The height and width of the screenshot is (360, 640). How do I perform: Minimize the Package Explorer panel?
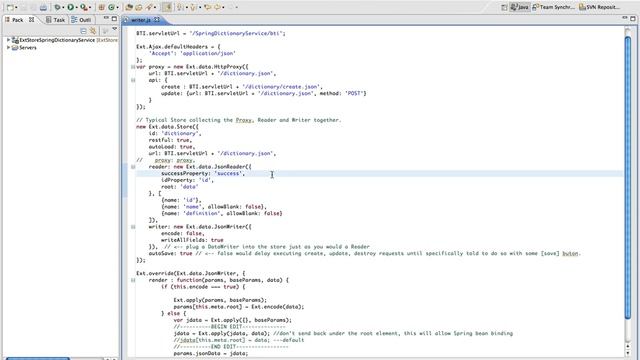(x=106, y=18)
